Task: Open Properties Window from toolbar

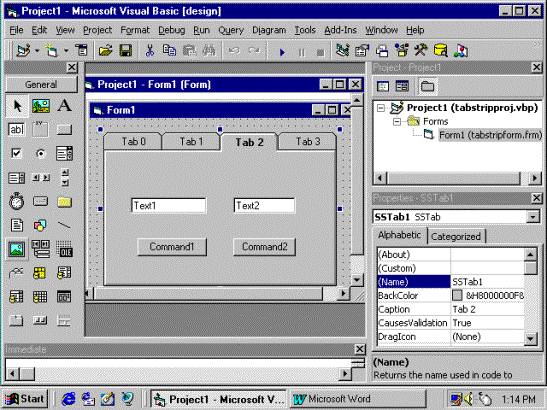Action: pos(362,51)
